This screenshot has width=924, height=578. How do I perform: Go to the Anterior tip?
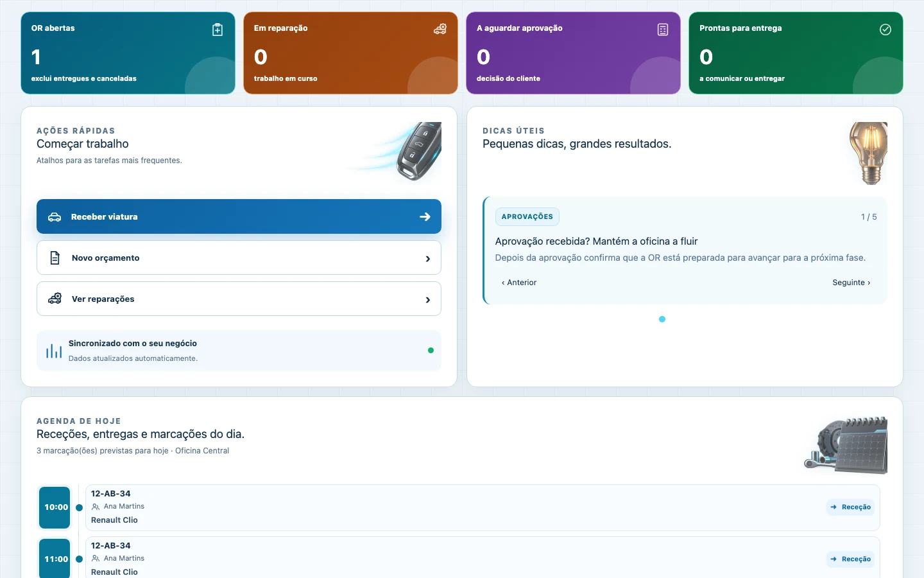click(519, 283)
